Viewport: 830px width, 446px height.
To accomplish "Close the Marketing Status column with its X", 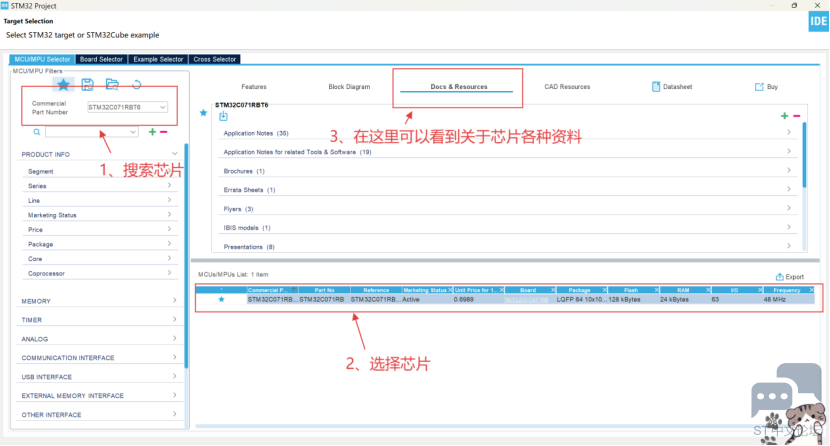I will tap(450, 290).
